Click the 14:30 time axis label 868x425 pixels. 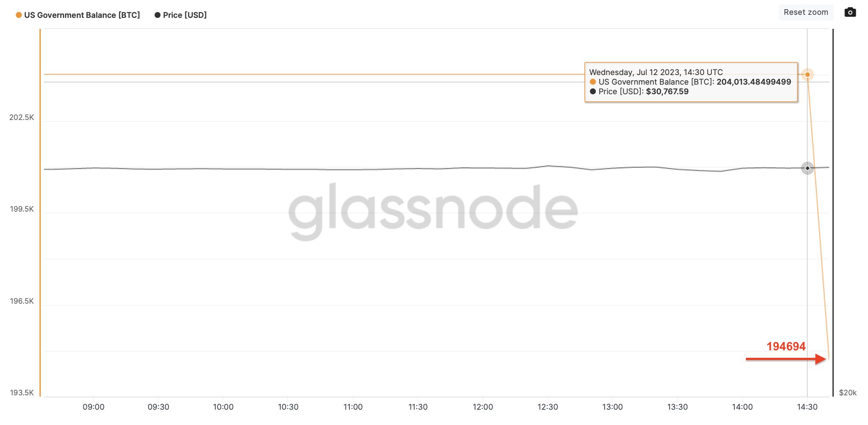807,407
